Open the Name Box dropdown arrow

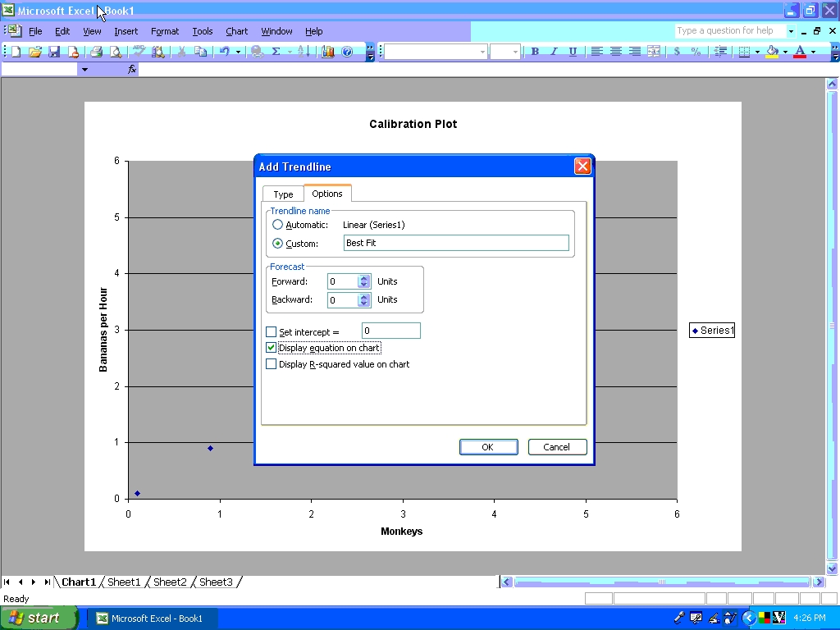coord(84,70)
